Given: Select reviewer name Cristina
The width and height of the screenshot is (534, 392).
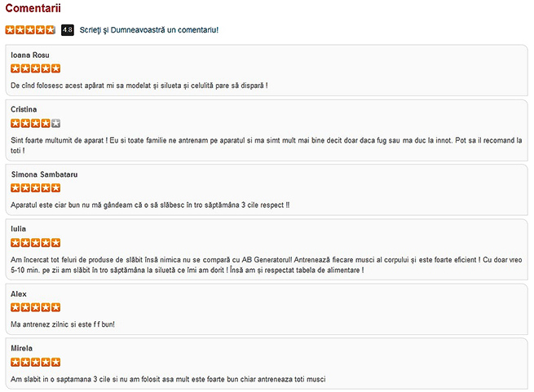Looking at the screenshot, I should [24, 109].
